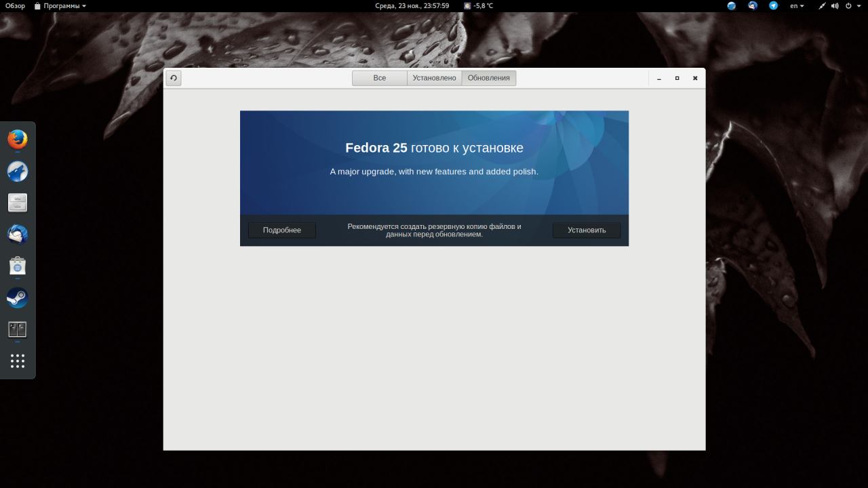868x488 pixels.
Task: Show all applications grid in dock
Action: [18, 361]
